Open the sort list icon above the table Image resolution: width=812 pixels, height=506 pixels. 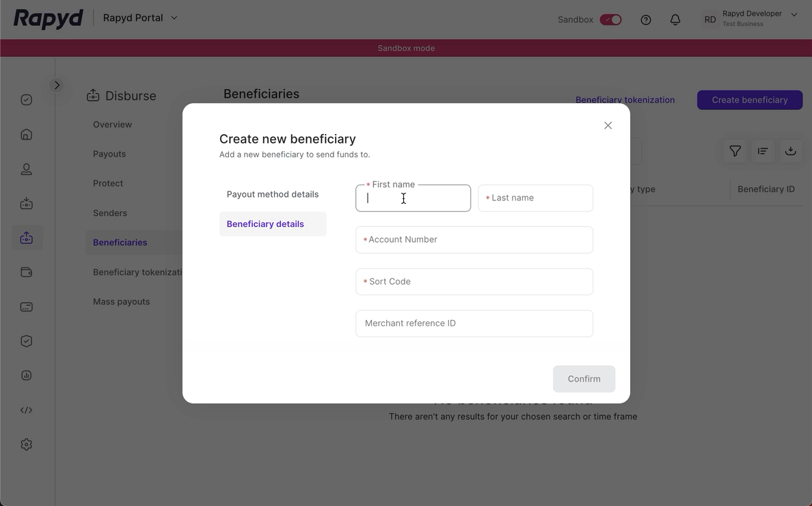[763, 151]
